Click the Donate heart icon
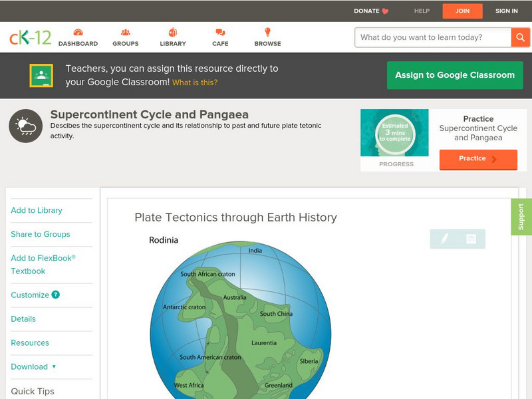532x399 pixels. coord(385,11)
